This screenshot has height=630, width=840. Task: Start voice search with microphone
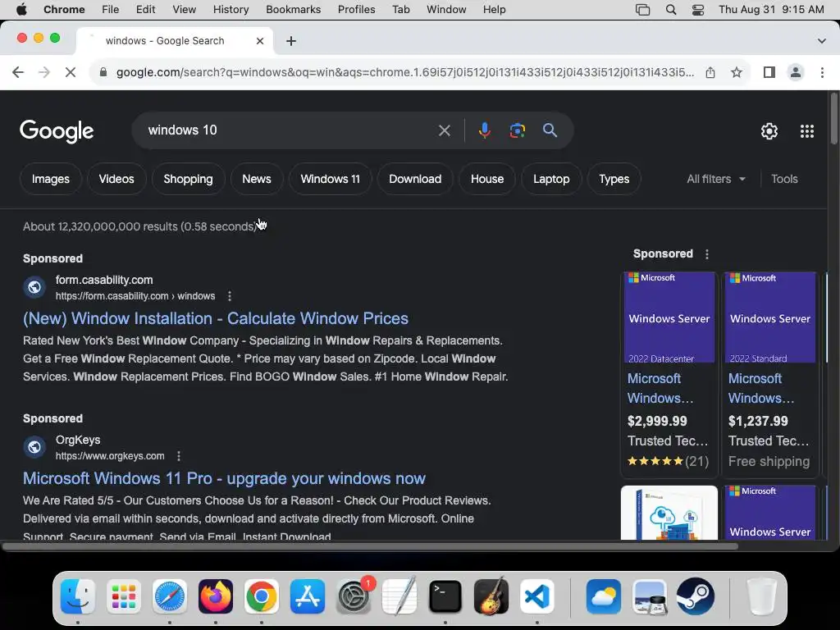point(484,130)
